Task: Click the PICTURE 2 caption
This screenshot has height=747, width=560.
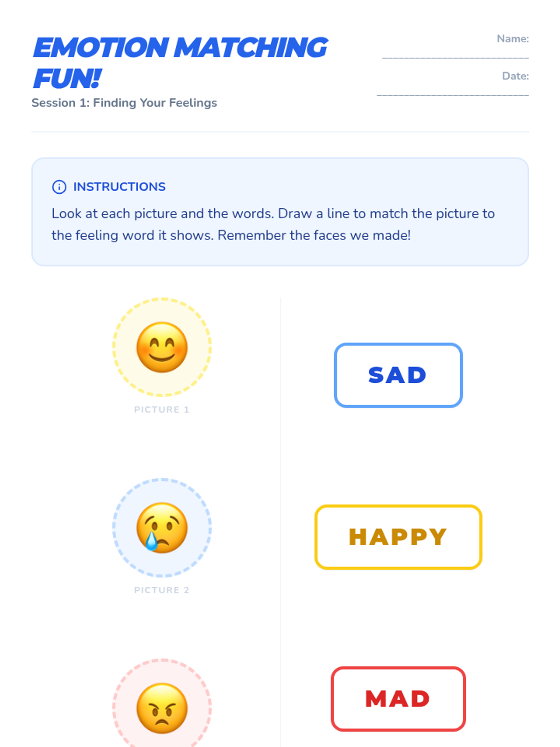Action: point(161,590)
